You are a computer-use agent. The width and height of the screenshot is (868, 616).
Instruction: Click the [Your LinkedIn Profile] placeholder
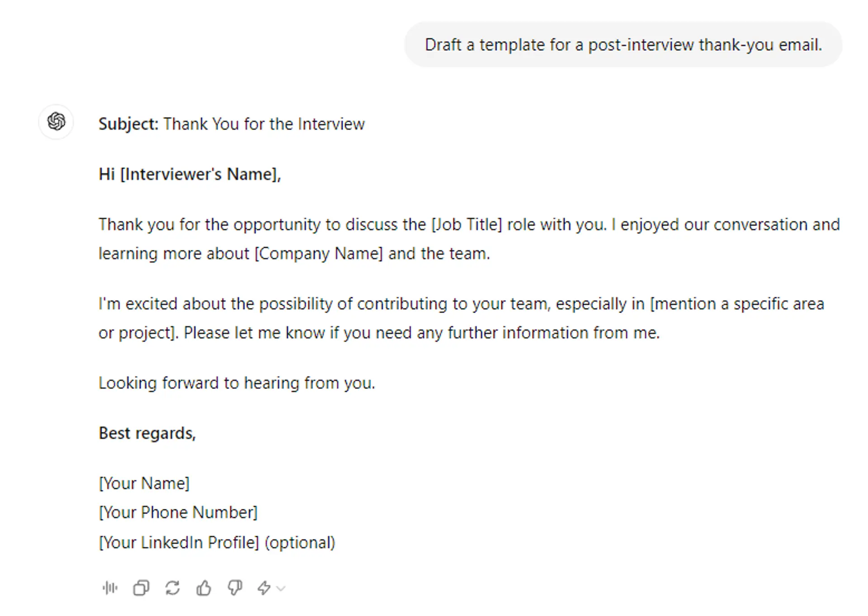coord(179,542)
